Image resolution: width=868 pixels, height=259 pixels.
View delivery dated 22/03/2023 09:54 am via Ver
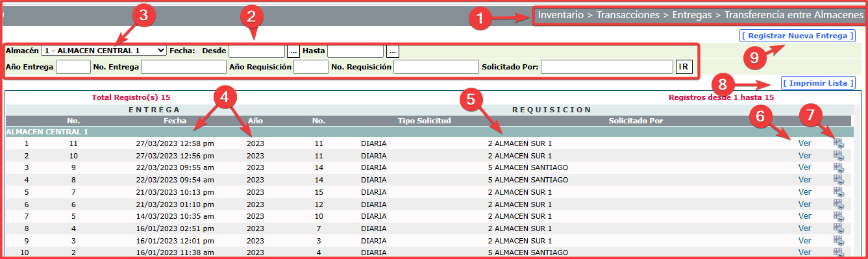click(805, 180)
